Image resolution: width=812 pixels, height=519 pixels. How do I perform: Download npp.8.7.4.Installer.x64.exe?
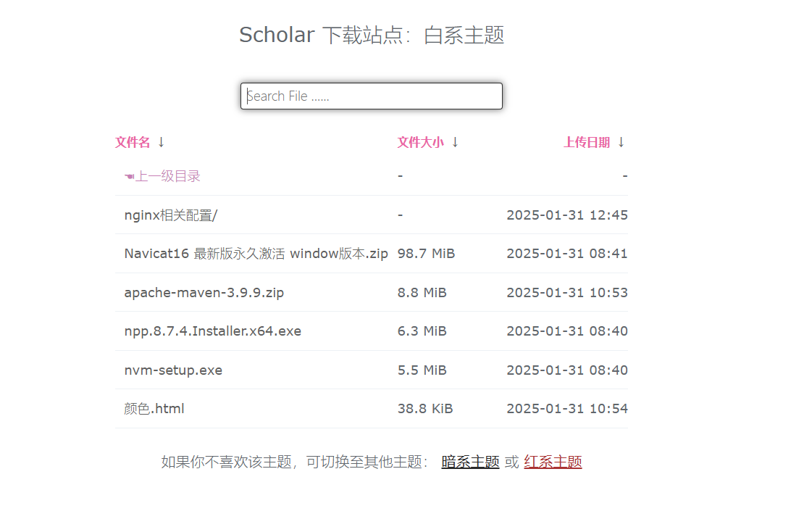click(x=213, y=331)
